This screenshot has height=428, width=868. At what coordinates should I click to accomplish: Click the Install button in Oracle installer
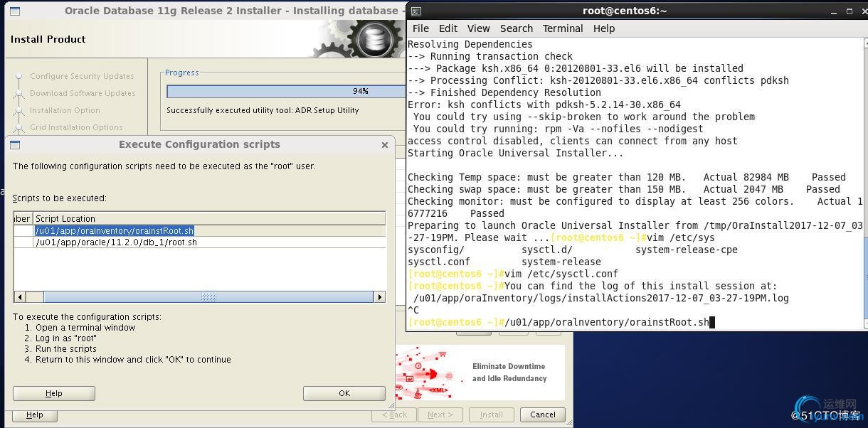coord(491,414)
